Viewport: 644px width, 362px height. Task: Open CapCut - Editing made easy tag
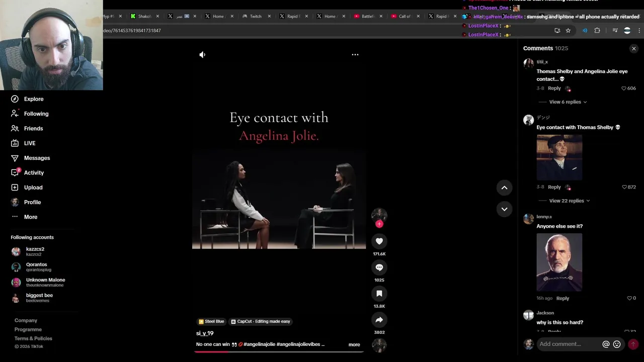tap(261, 321)
